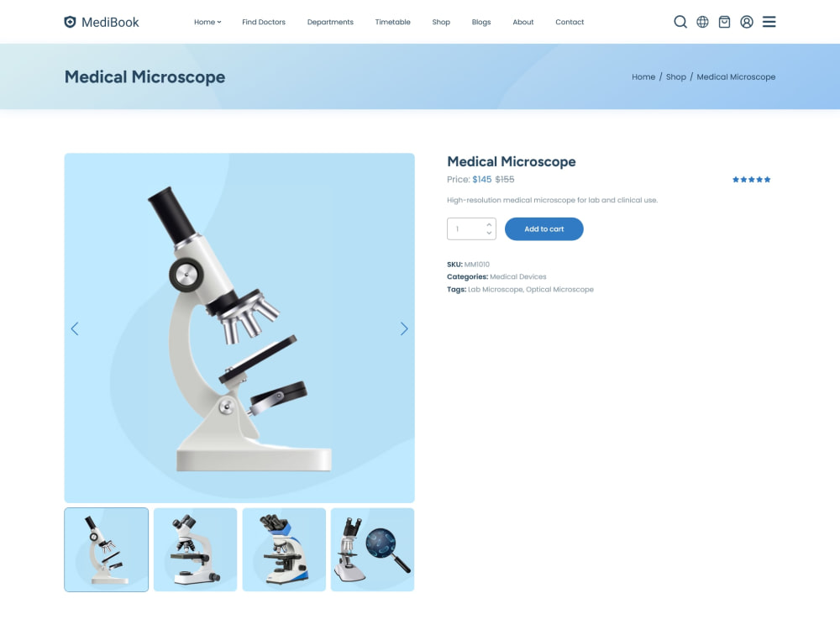Screen dimensions: 840x630
Task: Click the five-star rating
Action: 751,180
